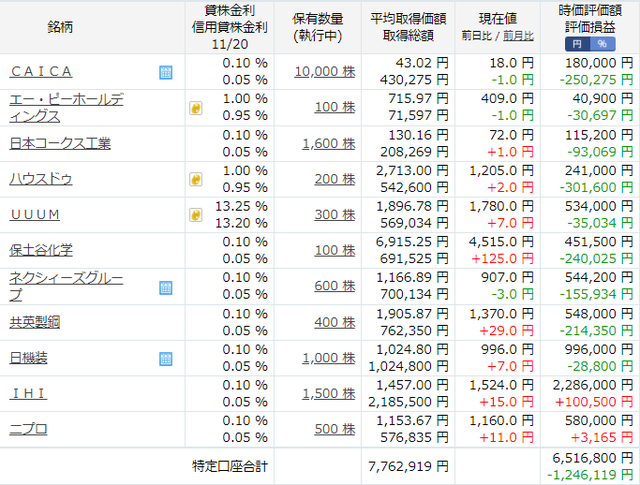Screen dimensions: 640x485
Task: Click the total 7,762,919 円 value
Action: [x=408, y=466]
